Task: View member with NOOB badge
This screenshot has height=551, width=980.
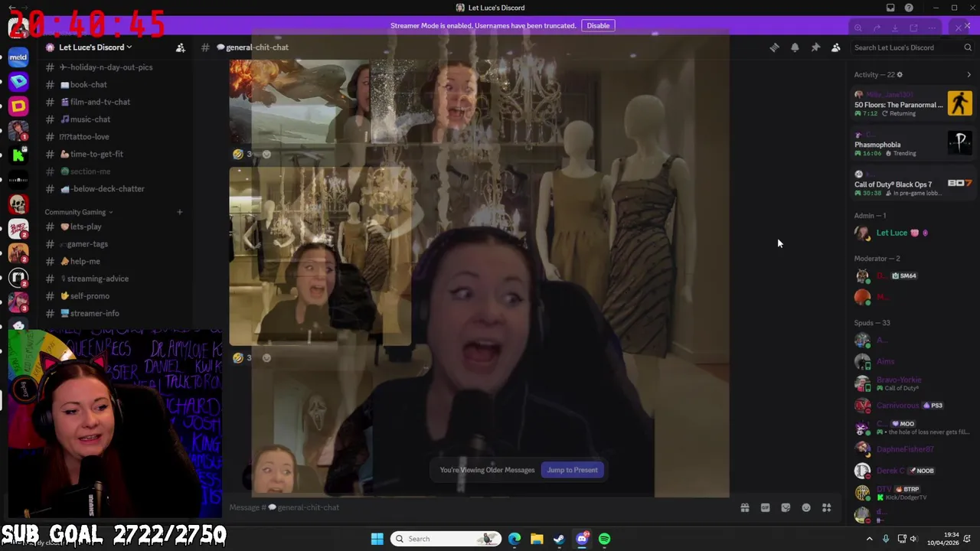Action: pos(913,471)
